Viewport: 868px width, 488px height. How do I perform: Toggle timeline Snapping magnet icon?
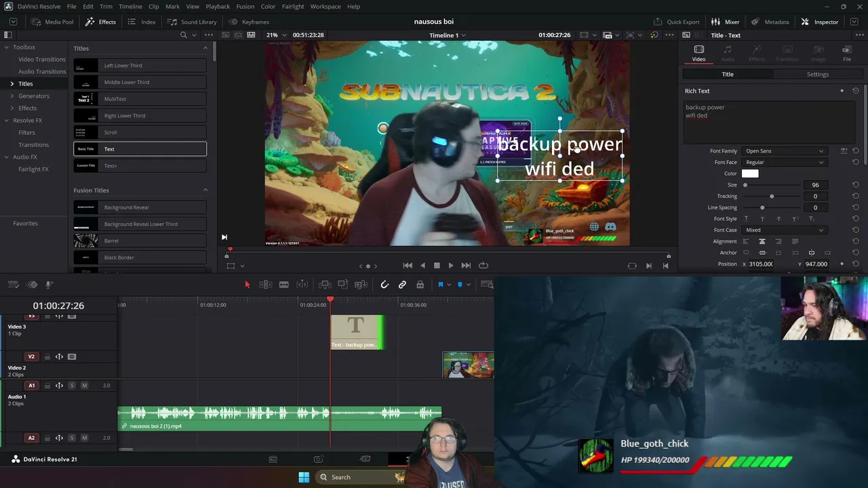tap(384, 285)
